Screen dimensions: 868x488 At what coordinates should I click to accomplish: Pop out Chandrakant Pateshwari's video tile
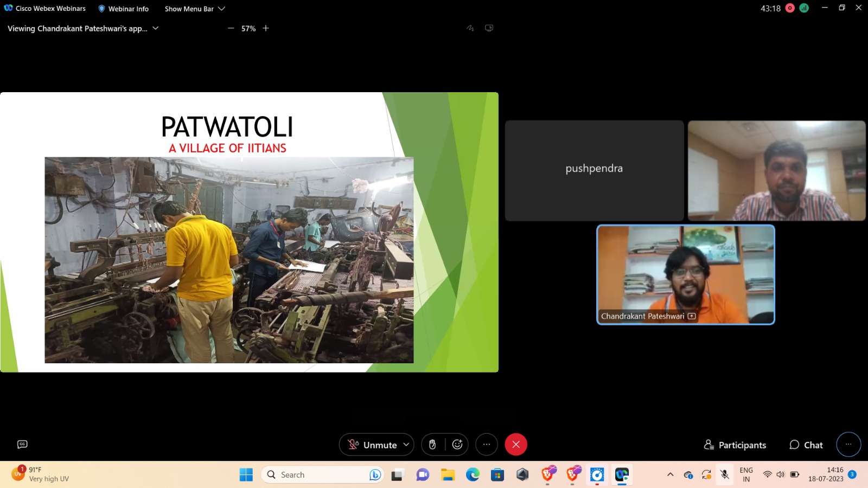(x=692, y=316)
